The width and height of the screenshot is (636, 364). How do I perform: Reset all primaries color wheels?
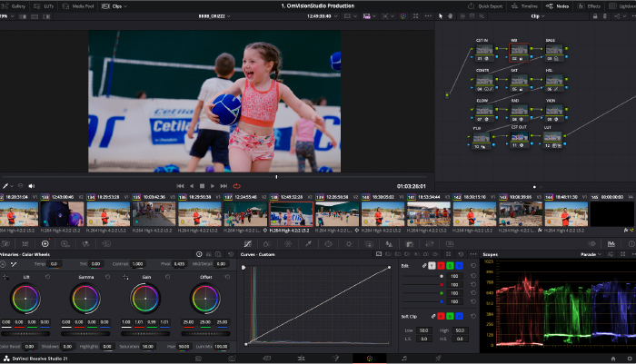231,254
